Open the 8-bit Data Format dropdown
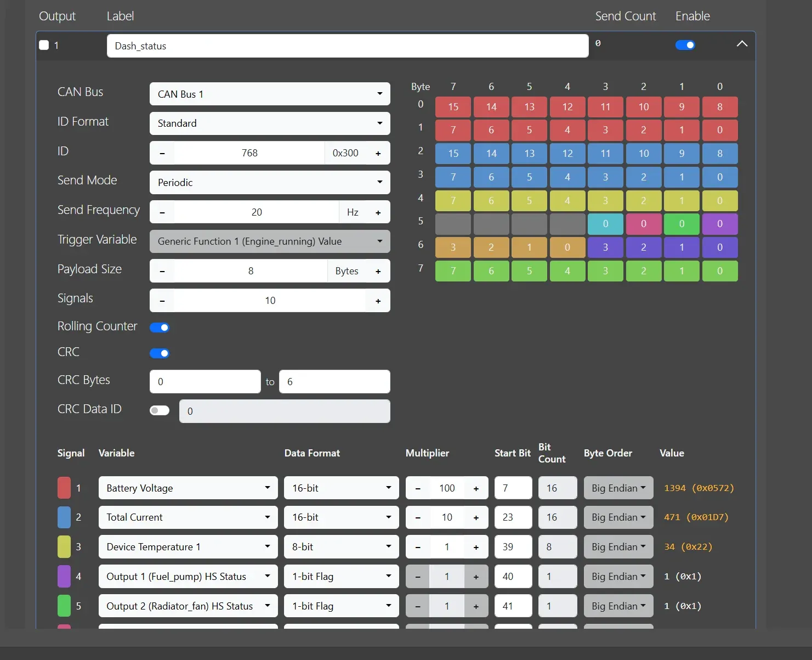 tap(342, 547)
